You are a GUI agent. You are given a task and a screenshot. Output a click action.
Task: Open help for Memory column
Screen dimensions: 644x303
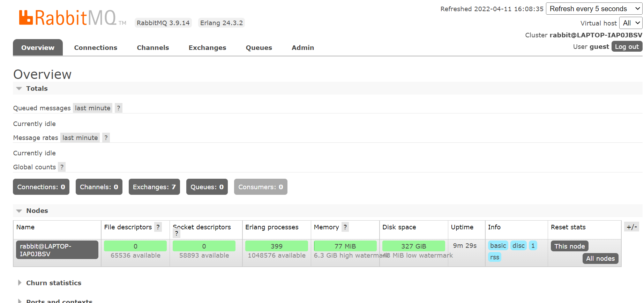pyautogui.click(x=345, y=227)
